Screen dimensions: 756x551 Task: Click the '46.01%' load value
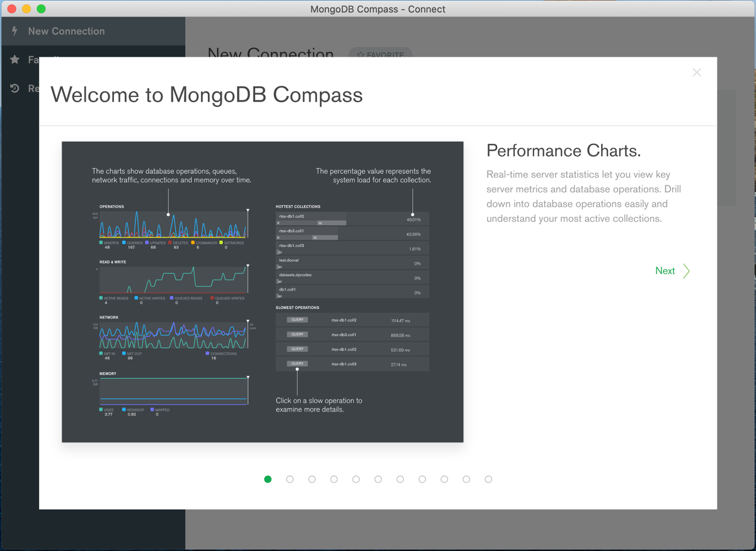point(413,219)
